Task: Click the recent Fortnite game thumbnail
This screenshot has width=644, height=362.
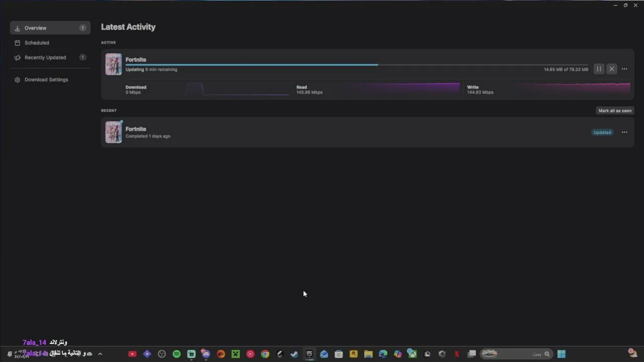Action: [x=113, y=132]
